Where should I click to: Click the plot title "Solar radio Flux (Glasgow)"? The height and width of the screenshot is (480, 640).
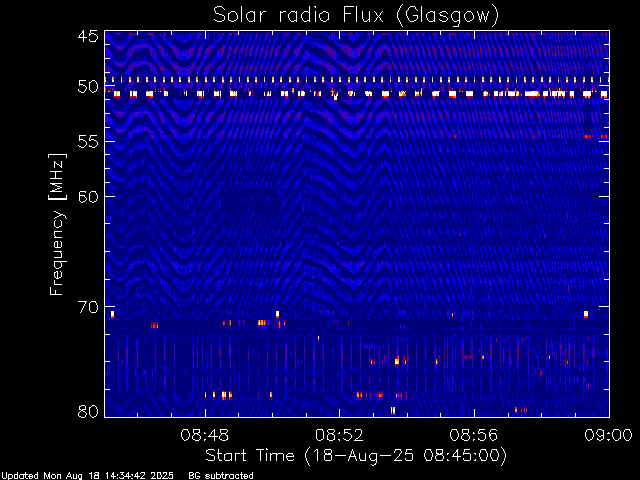click(356, 16)
